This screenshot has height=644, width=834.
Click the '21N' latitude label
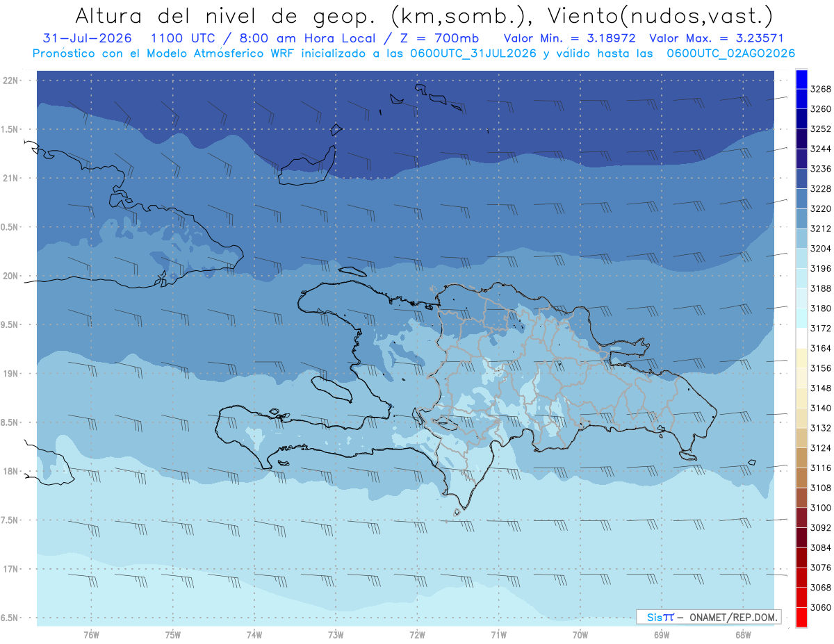point(10,178)
